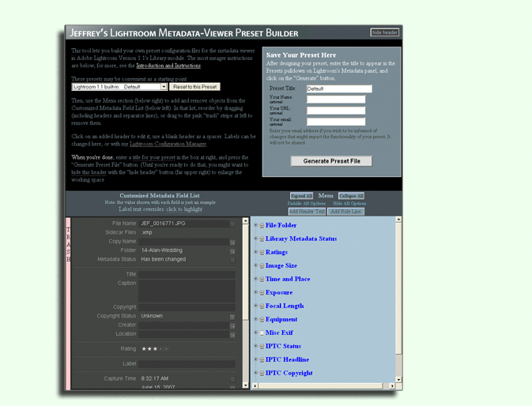This screenshot has width=532, height=406.
Task: Click the group icon beside Library Metadata Status
Action: point(262,239)
